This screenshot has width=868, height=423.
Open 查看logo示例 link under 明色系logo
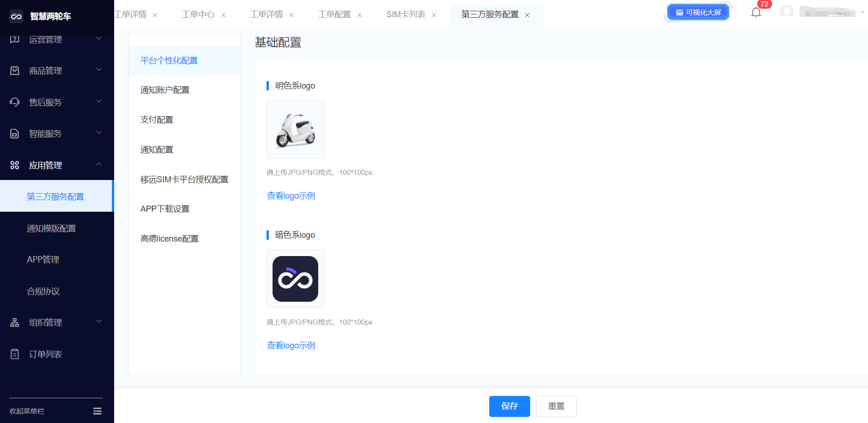tap(291, 196)
